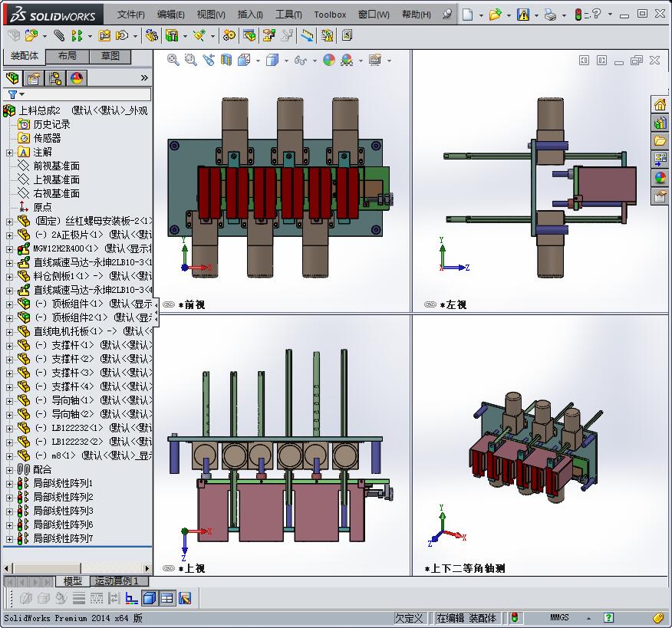672x628 pixels.
Task: Click the New document icon
Action: point(468,15)
